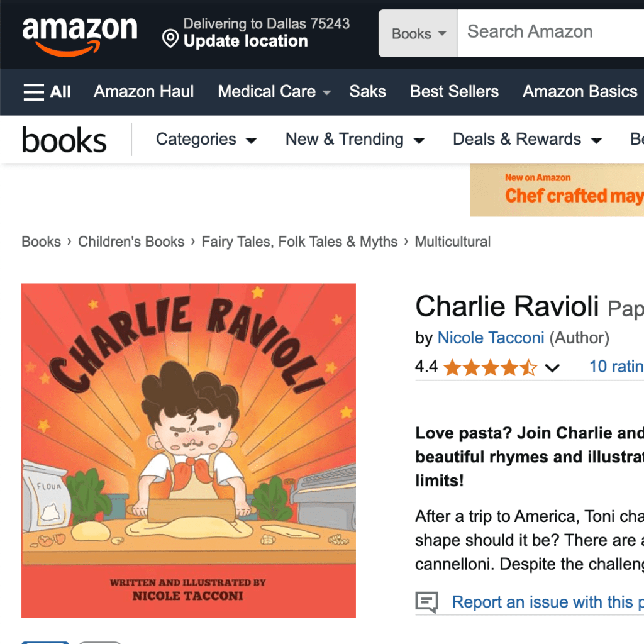Open the Children's Books breadcrumb

[131, 241]
